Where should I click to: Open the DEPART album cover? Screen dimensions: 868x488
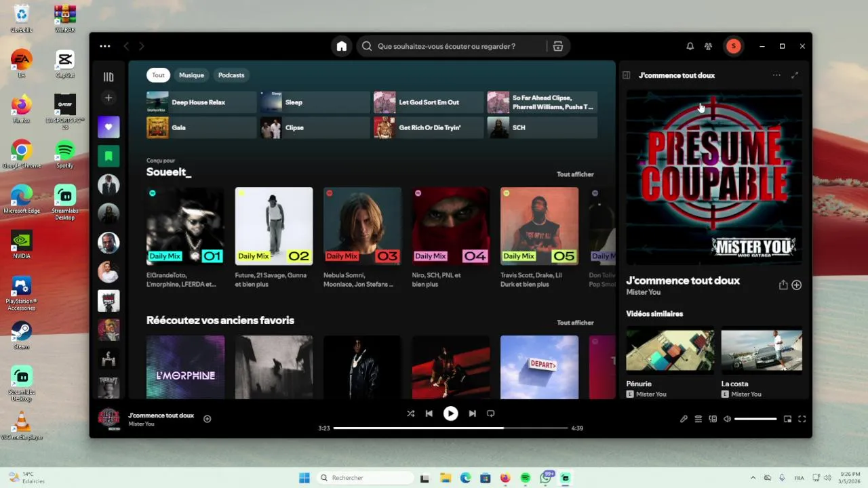(539, 367)
